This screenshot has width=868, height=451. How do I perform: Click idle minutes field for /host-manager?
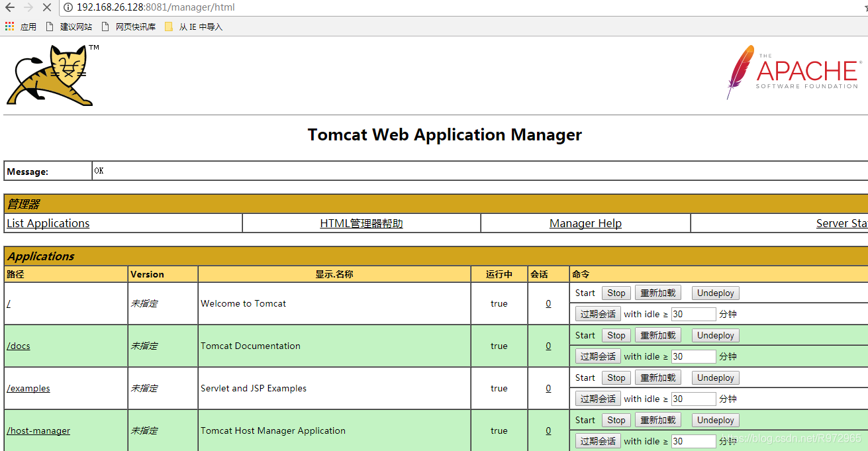[694, 441]
